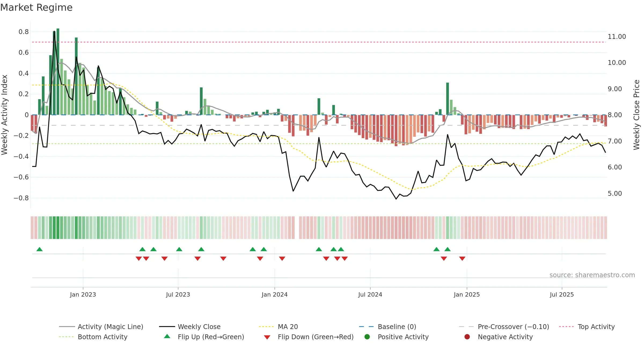
Task: Click the blue dashed Baseline legend swatch
Action: click(x=367, y=327)
